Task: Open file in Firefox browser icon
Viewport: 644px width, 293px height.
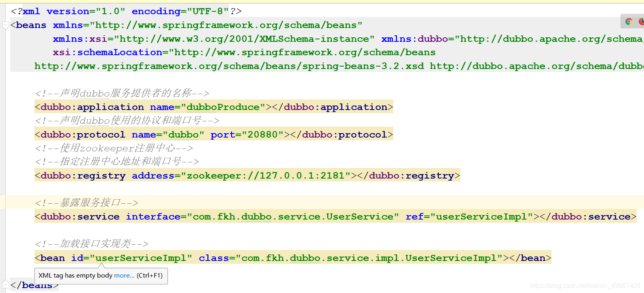Action: (642, 22)
